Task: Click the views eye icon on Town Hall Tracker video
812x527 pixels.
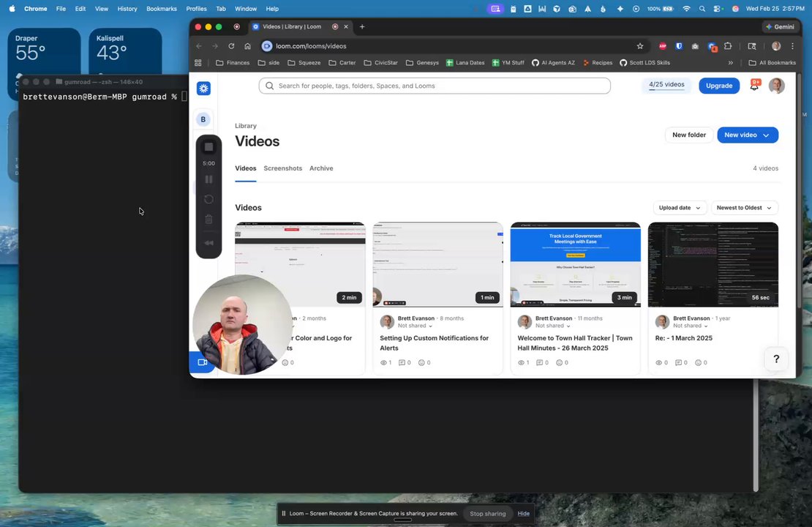Action: [521, 363]
